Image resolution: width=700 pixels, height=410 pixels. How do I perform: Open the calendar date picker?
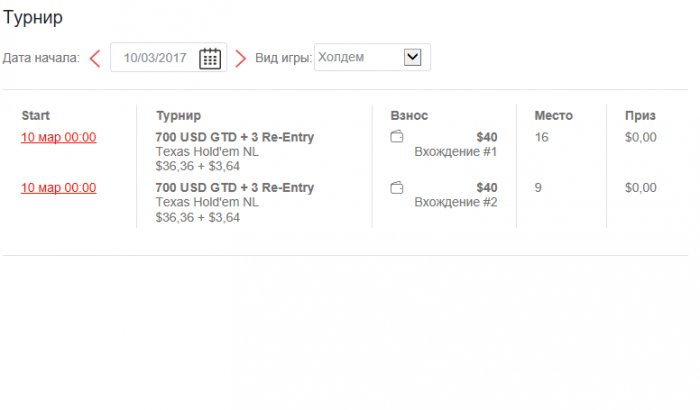click(x=210, y=58)
